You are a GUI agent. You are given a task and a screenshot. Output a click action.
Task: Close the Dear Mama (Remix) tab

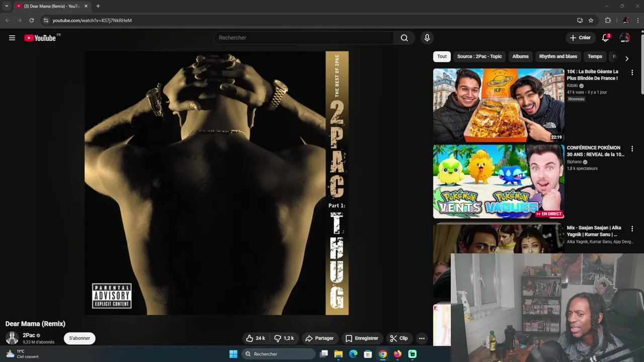click(x=86, y=6)
